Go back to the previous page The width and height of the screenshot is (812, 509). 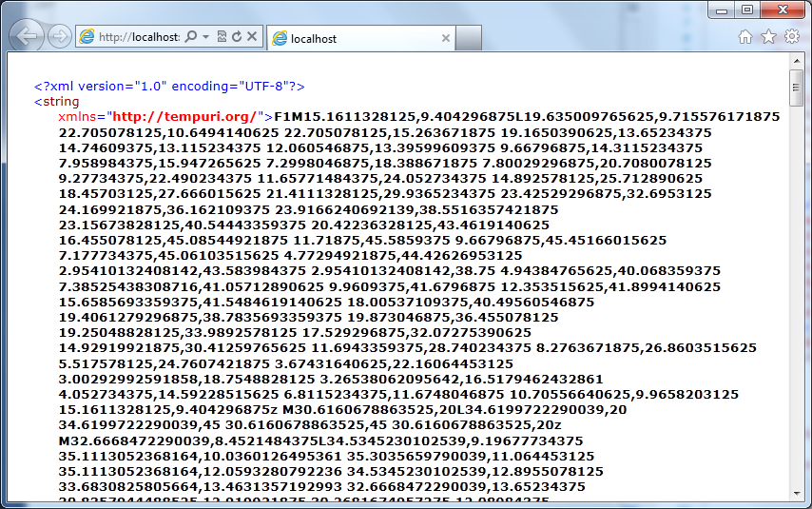point(27,36)
